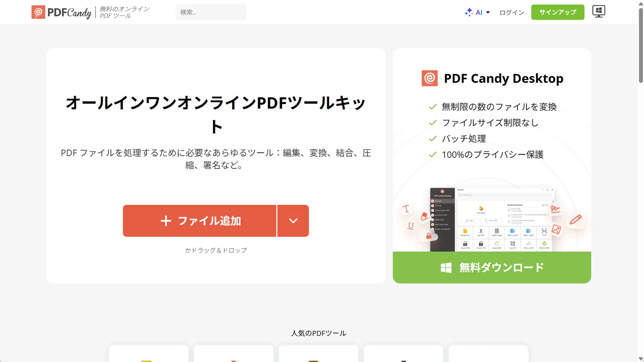644x362 pixels.
Task: Click the scrollbar down arrow
Action: pyautogui.click(x=641, y=359)
